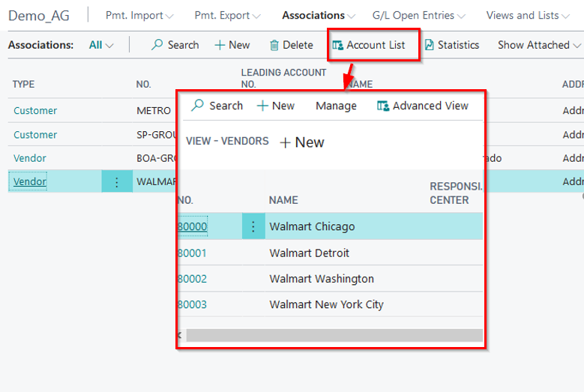Select the METRO number cell
Image resolution: width=584 pixels, height=392 pixels.
pos(154,111)
